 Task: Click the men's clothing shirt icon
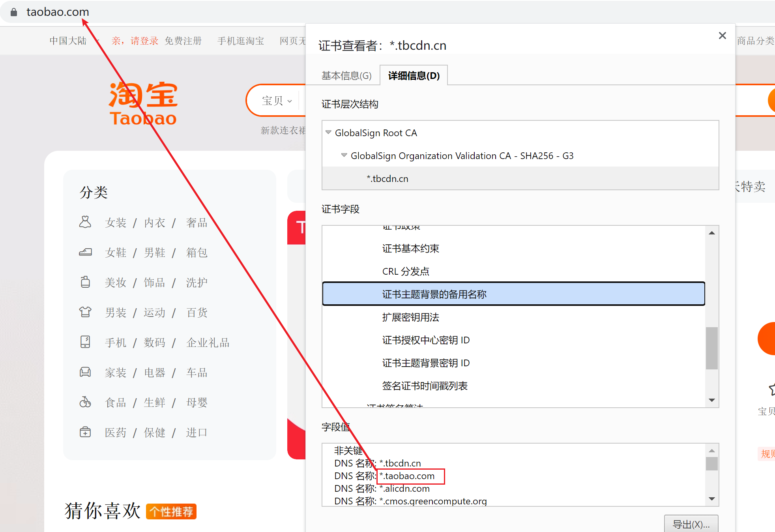pos(85,312)
